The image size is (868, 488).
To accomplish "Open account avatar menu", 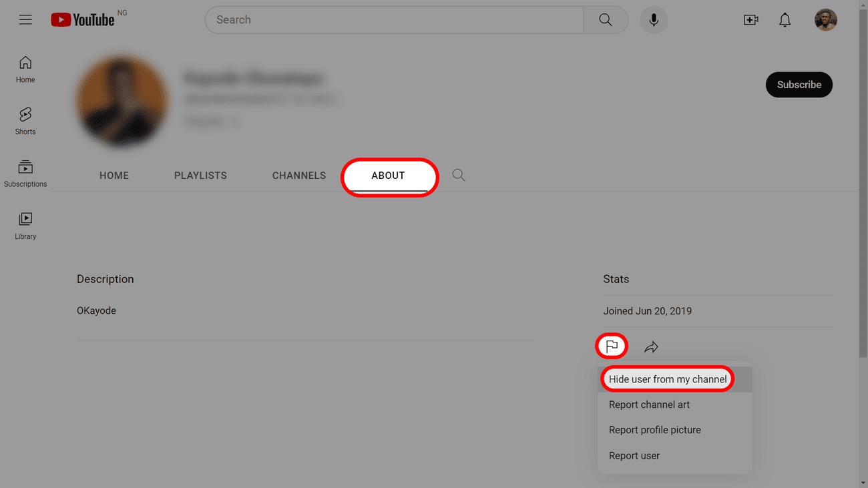I will click(x=825, y=20).
